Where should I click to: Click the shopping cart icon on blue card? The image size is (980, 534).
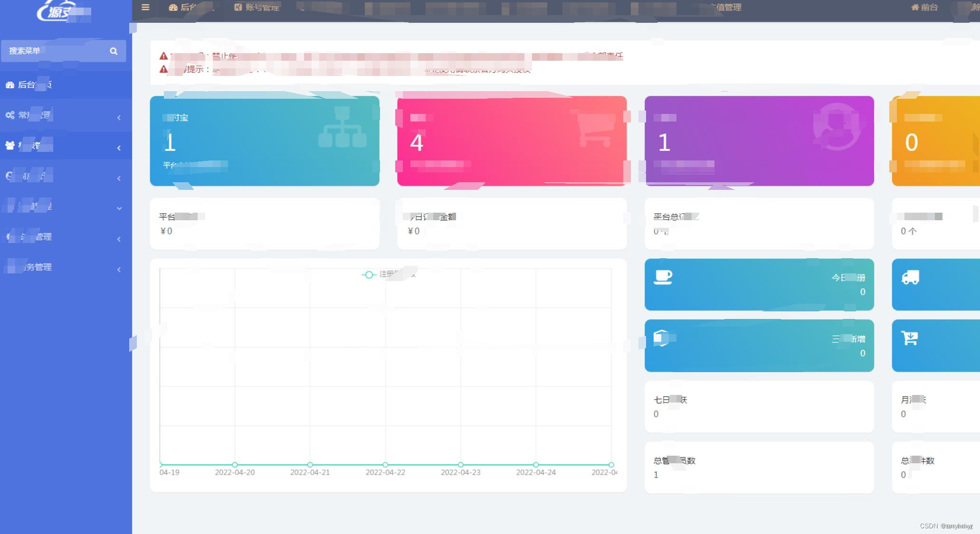pos(909,338)
